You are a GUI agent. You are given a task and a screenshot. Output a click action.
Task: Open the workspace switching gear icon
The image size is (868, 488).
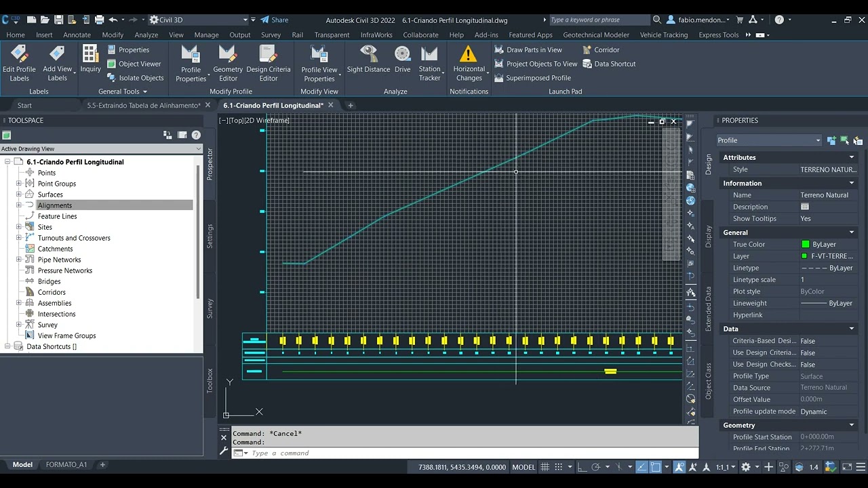tap(746, 467)
